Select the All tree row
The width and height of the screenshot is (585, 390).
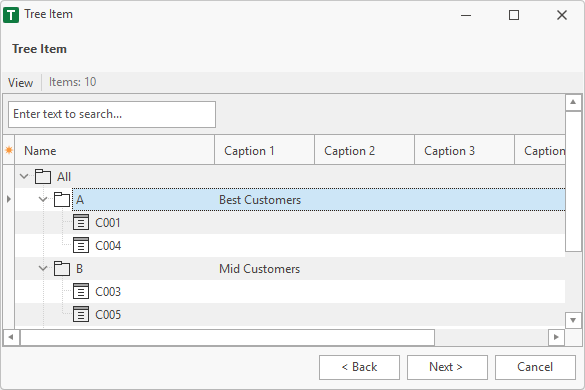(x=290, y=177)
